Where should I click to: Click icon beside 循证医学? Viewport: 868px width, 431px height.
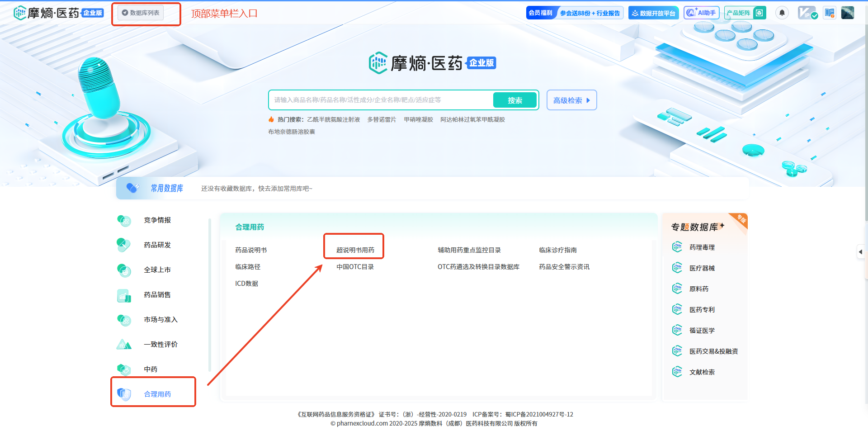677,331
